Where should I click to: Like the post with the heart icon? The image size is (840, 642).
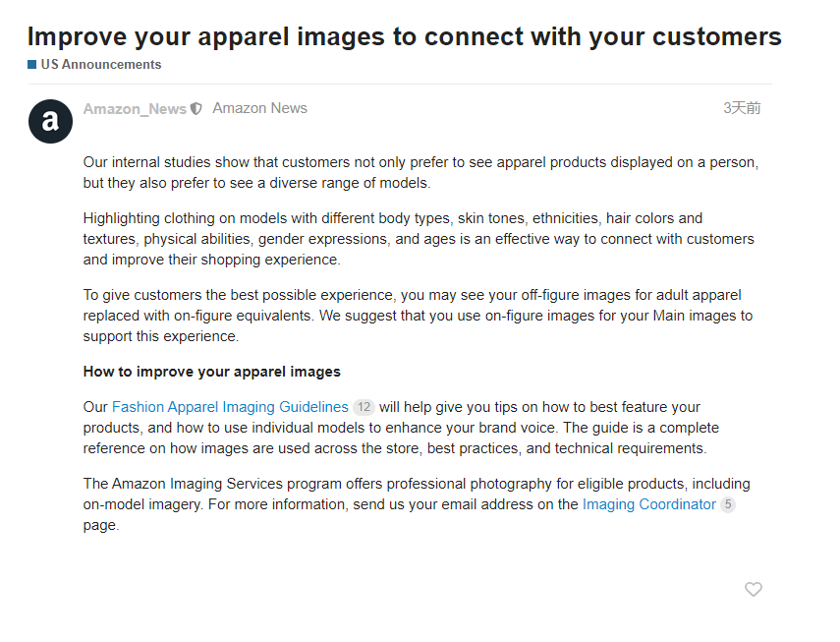click(x=754, y=590)
